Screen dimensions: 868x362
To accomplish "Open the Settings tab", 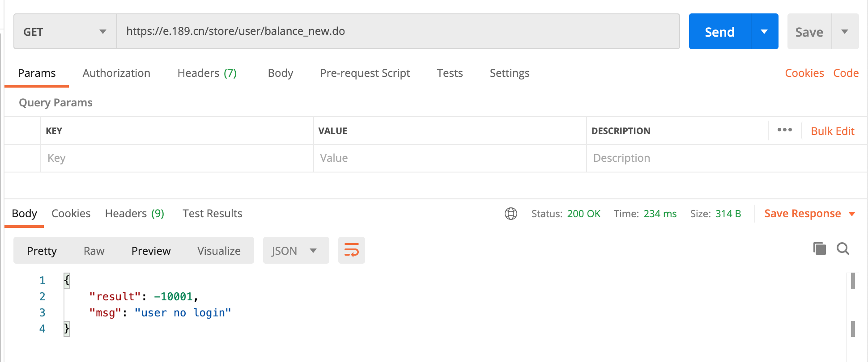I will click(x=510, y=73).
